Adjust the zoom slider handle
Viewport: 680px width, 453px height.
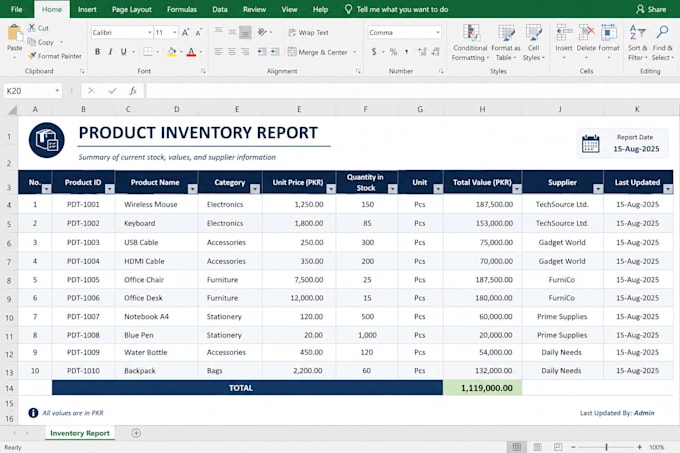[606, 447]
